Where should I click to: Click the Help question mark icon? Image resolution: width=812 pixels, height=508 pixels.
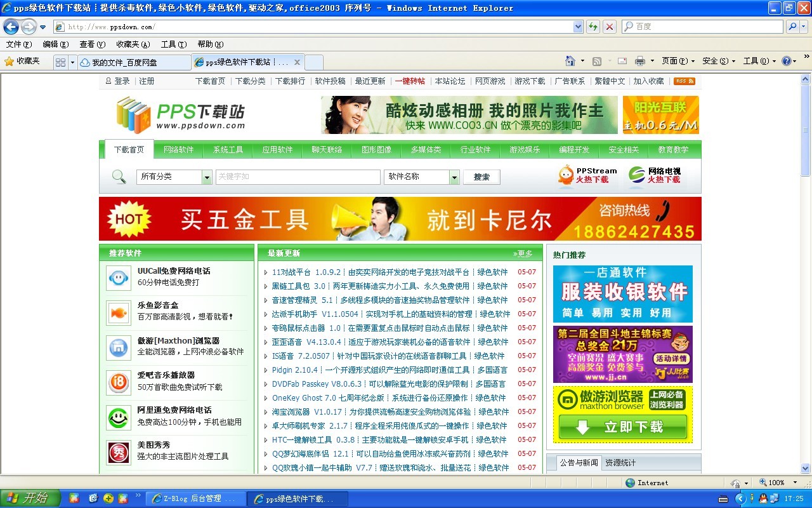click(787, 61)
